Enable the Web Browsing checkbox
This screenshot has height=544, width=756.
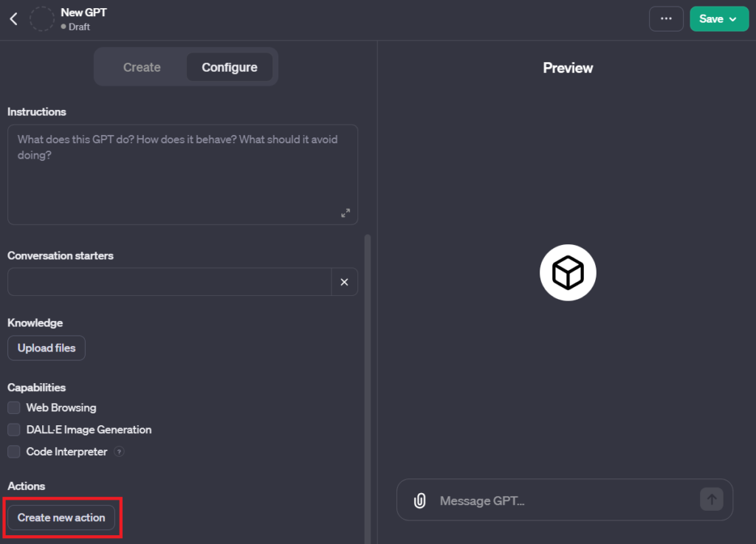tap(14, 407)
